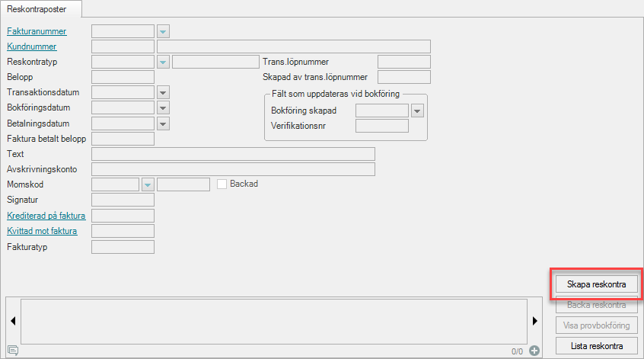
Task: Open the Krediterad på faktura link
Action: pos(46,216)
